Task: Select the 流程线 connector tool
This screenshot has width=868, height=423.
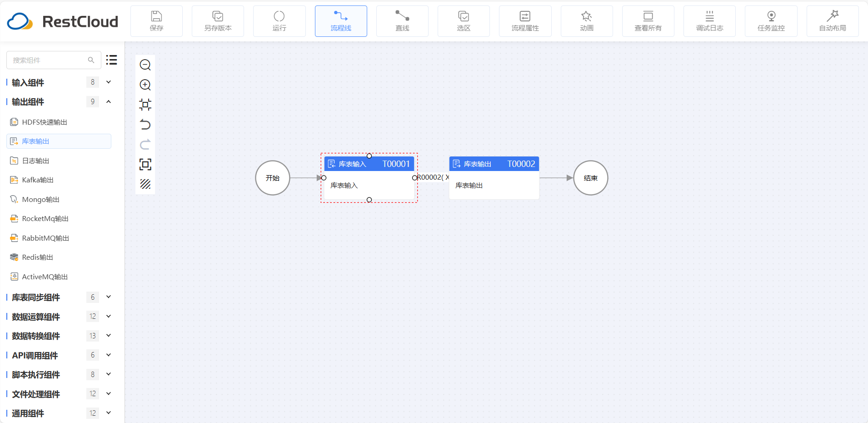Action: 341,21
